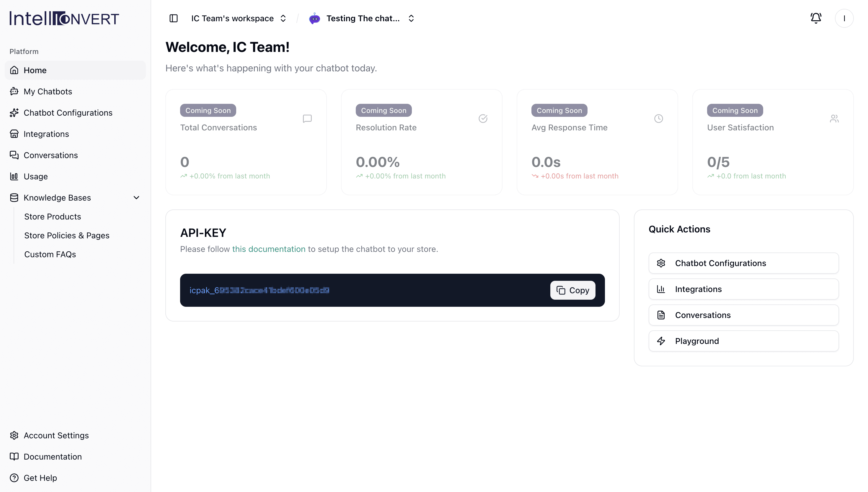The image size is (868, 492).
Task: Open Conversations quick action
Action: [743, 315]
